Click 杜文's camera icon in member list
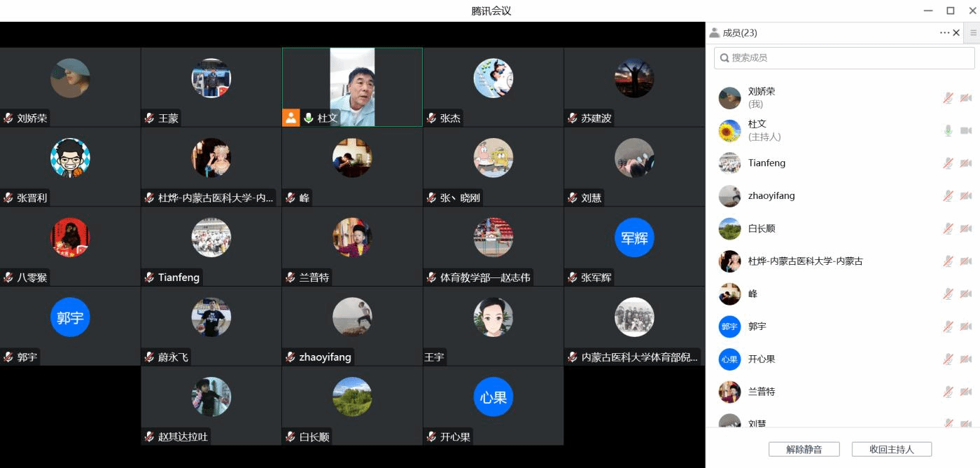 966,131
